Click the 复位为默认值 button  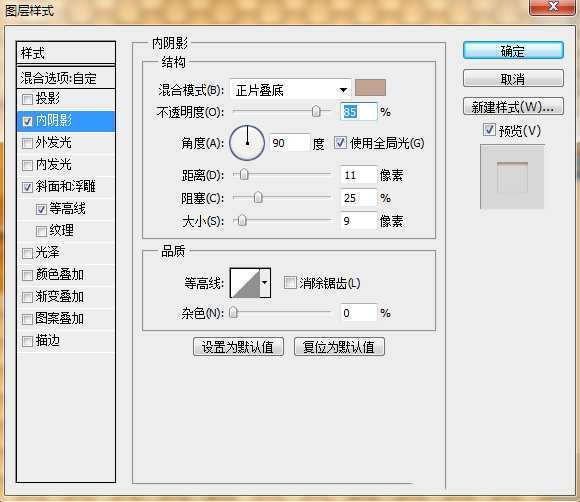pyautogui.click(x=339, y=347)
